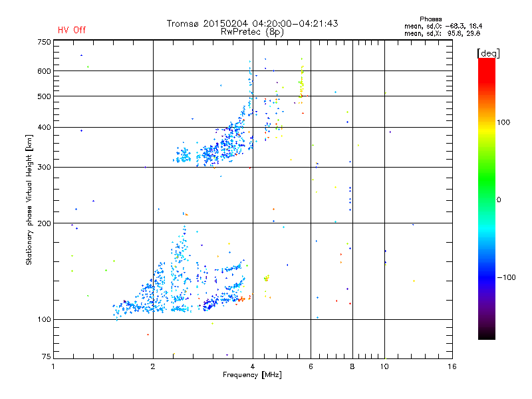Image resolution: width=532 pixels, height=399 pixels.
Task: Click the red 'HV Off' label
Action: 72,30
